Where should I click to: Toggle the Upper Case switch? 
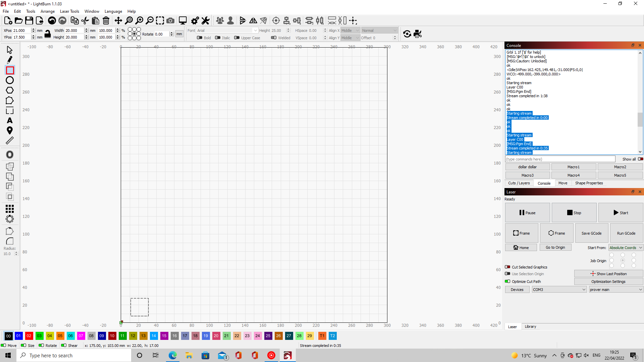(237, 38)
